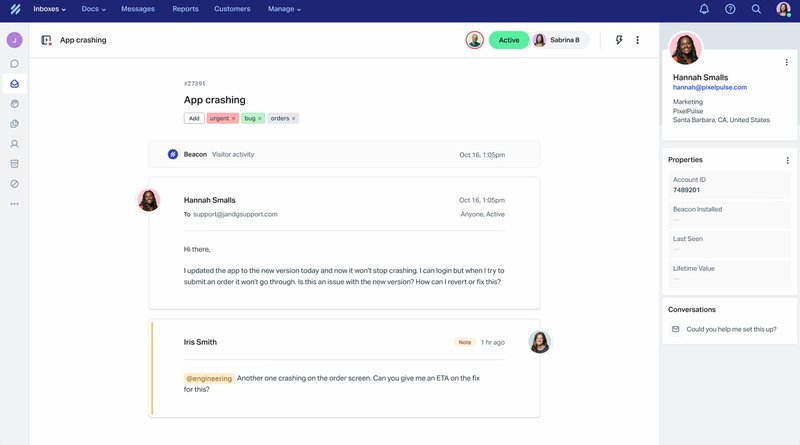Click the conversation number #27391

(x=194, y=83)
